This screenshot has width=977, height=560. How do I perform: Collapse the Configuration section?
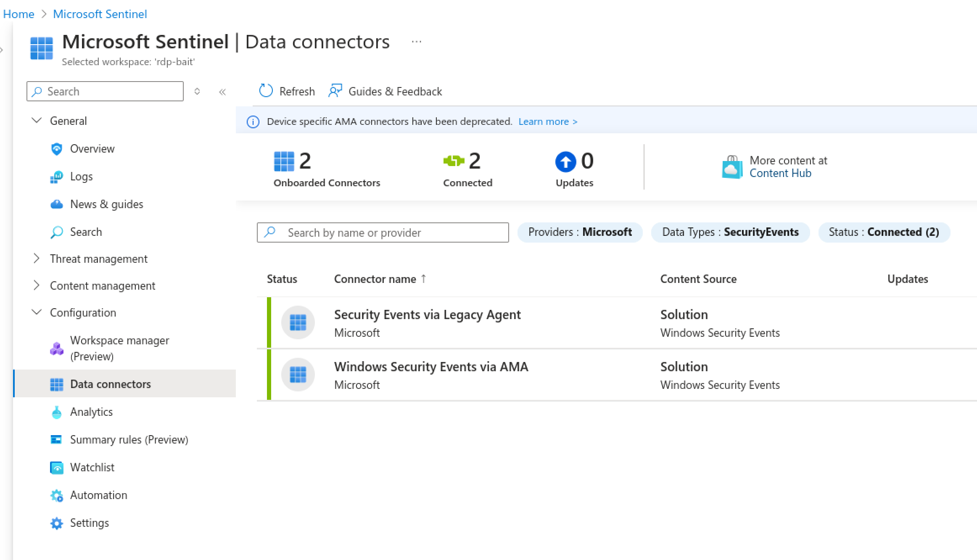click(x=37, y=312)
